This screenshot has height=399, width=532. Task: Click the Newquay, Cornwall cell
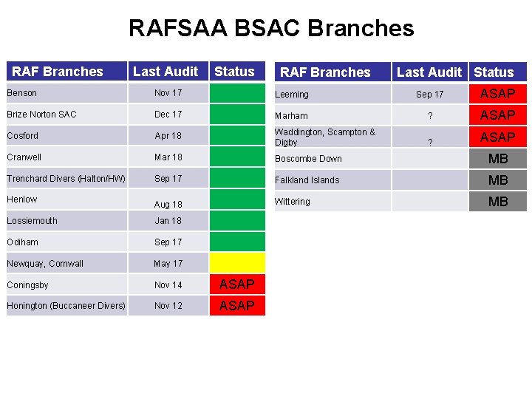click(x=66, y=263)
